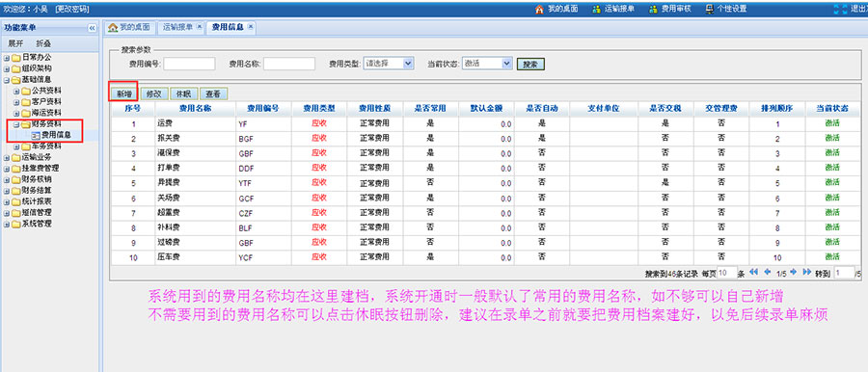The image size is (868, 372).
Task: Open 个性设置 monitor icon in top bar
Action: [x=710, y=9]
